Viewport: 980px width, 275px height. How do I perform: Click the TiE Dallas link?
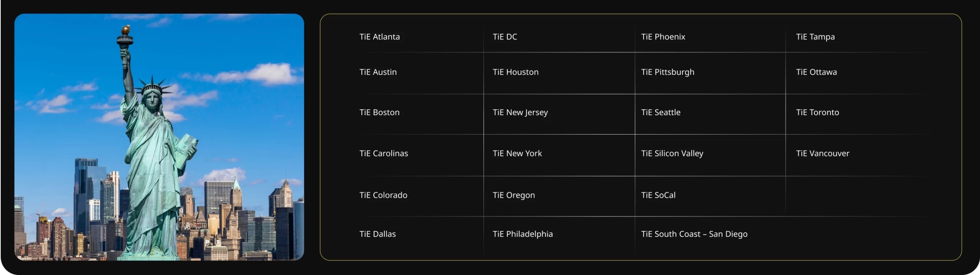pyautogui.click(x=377, y=234)
